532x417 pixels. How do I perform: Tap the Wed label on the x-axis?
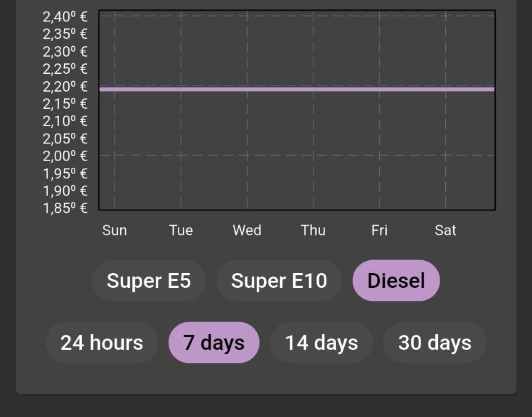coord(247,231)
